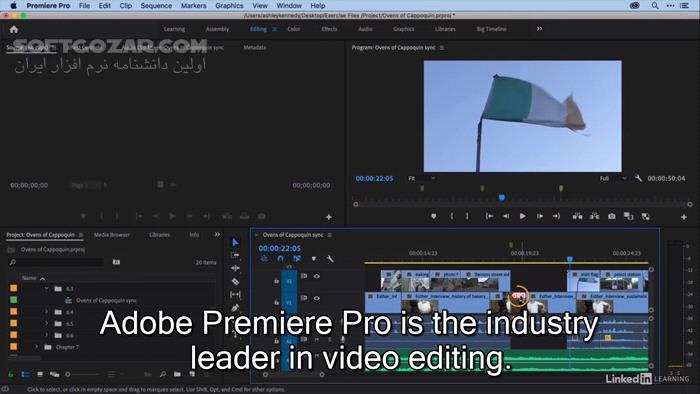Click Comparison View icon in Program monitor
Screen dimensions: 700x394
coord(629,216)
